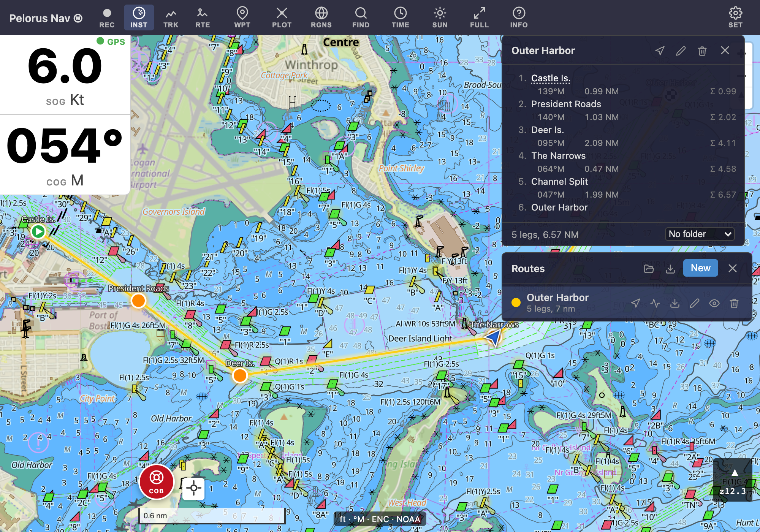Show Outer Harbor route profile graph icon

pyautogui.click(x=655, y=303)
